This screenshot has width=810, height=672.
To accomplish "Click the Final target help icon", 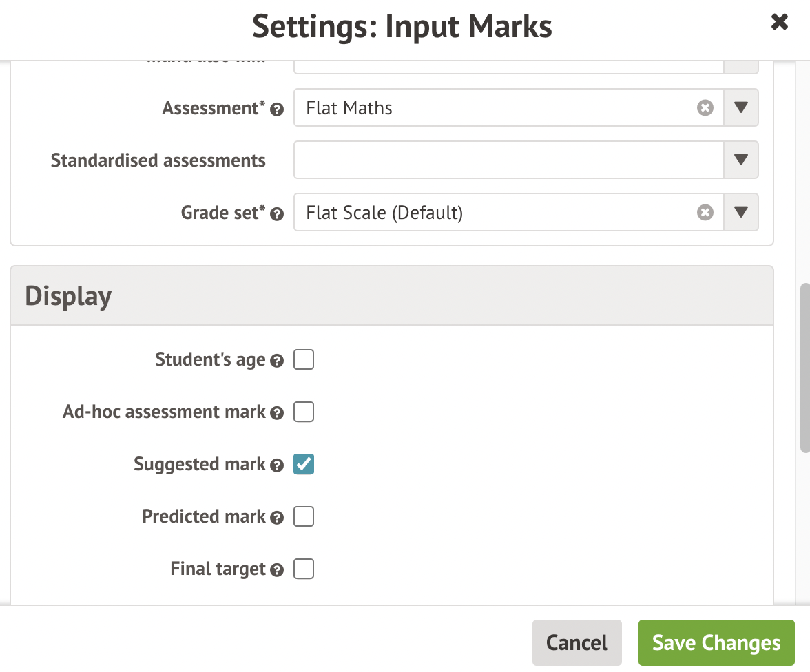I will point(277,570).
